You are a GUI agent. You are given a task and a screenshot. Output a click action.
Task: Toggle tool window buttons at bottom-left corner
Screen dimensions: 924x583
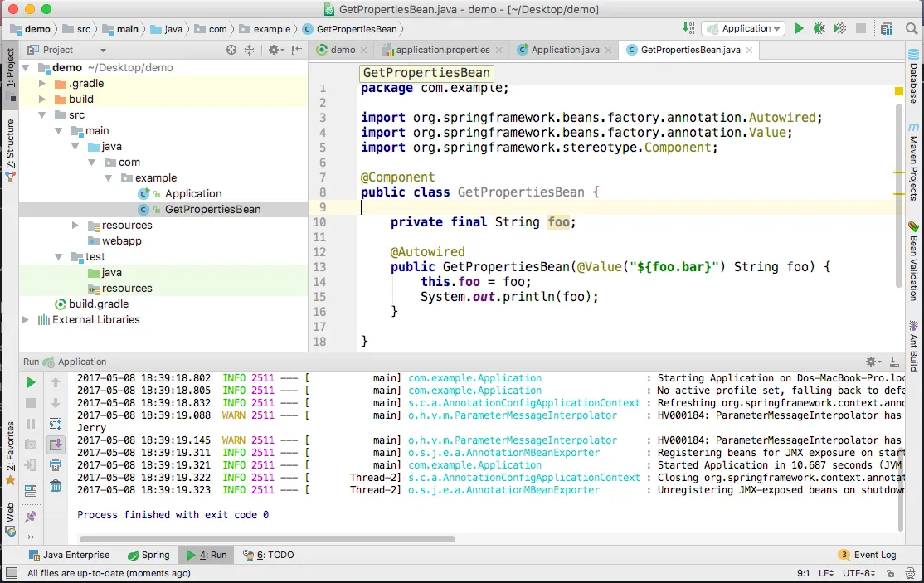click(11, 573)
